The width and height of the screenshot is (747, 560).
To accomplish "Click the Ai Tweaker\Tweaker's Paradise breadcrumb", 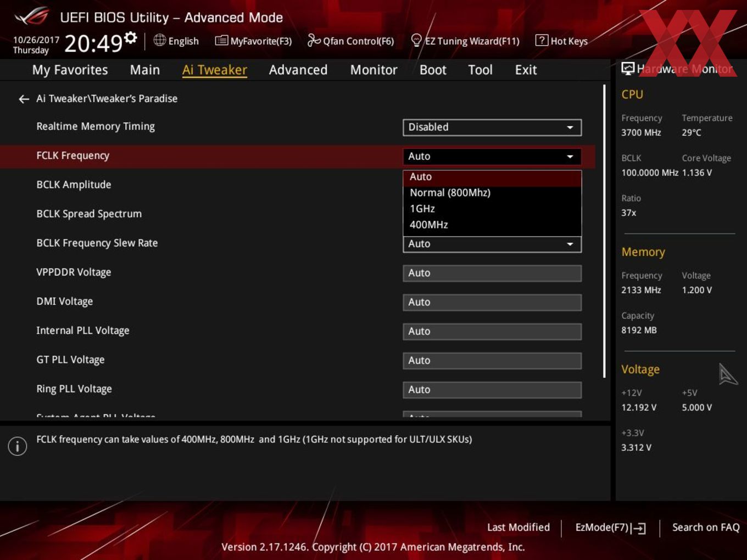I will coord(107,98).
